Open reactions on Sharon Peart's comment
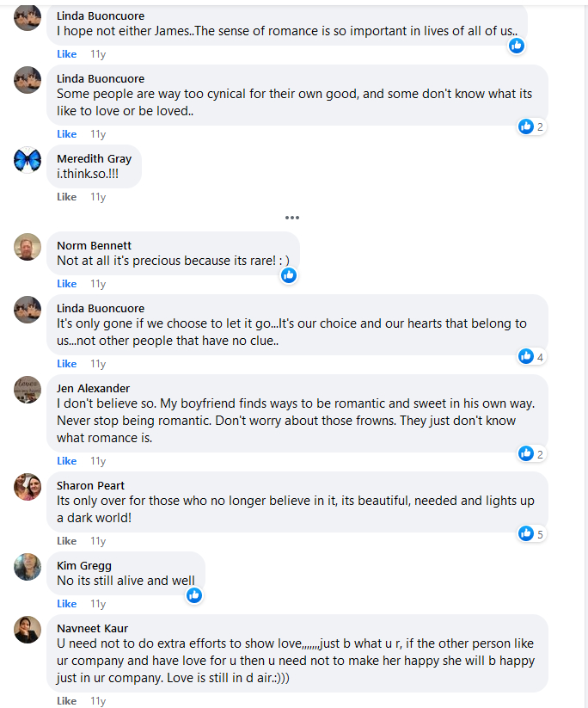Image resolution: width=588 pixels, height=708 pixels. (x=532, y=533)
